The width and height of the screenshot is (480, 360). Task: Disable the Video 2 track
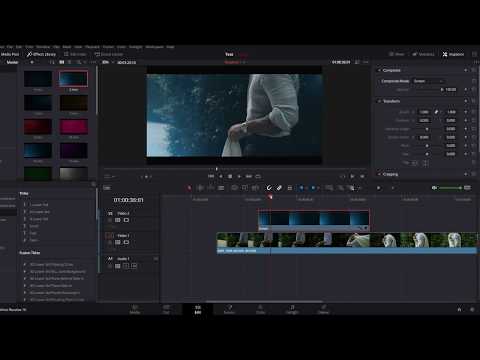pyautogui.click(x=126, y=220)
